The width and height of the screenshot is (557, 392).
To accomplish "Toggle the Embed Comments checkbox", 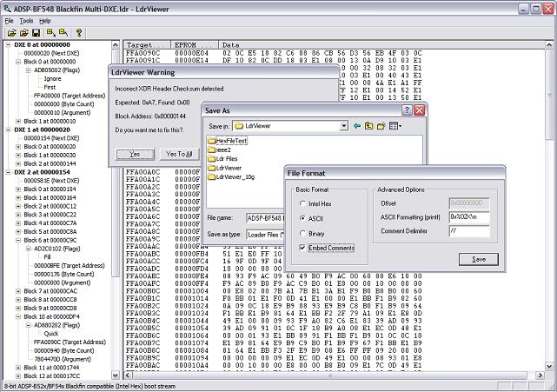I will (302, 248).
